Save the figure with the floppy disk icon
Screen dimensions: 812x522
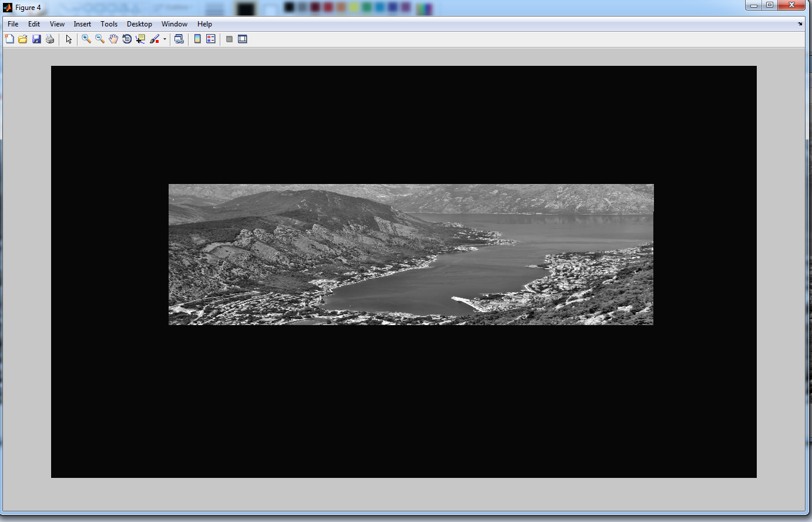tap(36, 39)
